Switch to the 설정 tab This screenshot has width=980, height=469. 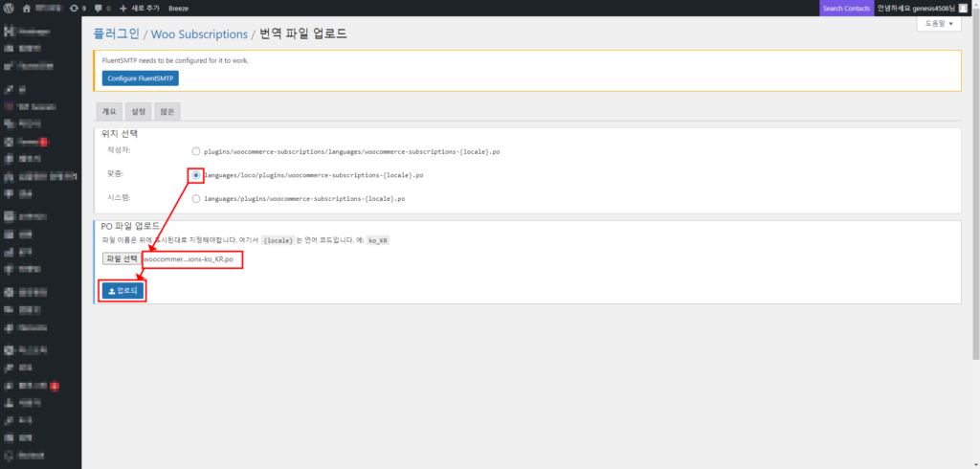tap(138, 112)
